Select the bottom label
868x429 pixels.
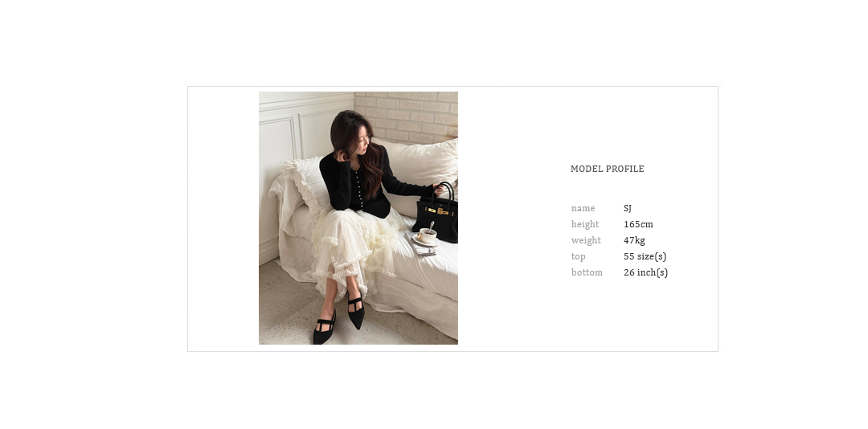587,272
